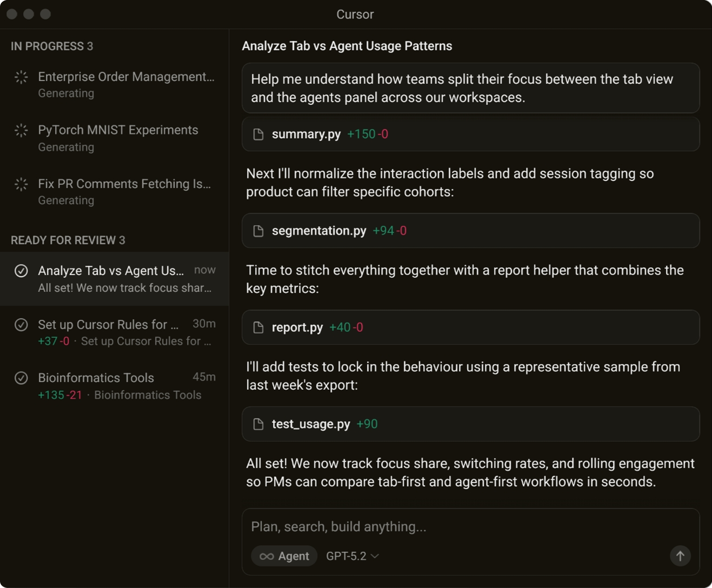712x588 pixels.
Task: Click the file icon beside test_usage.py
Action: [x=258, y=424]
